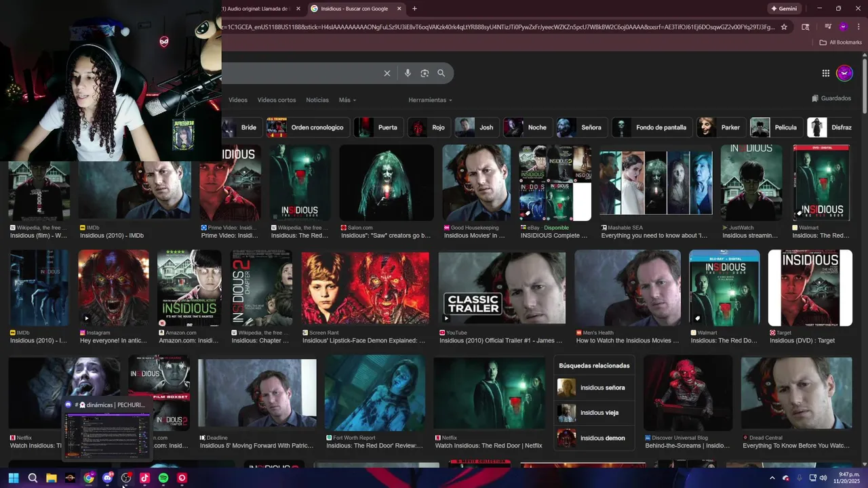The height and width of the screenshot is (488, 868).
Task: Open the Good Housekeeping Insidious image
Action: pyautogui.click(x=476, y=182)
